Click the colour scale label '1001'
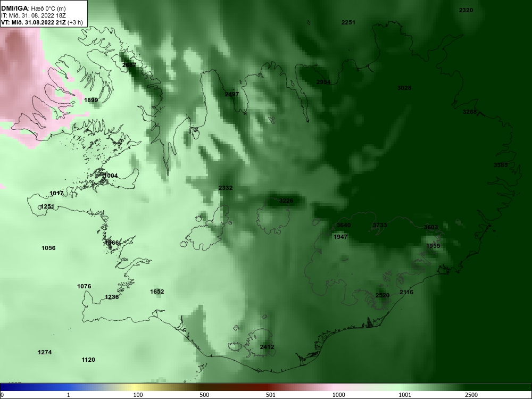Image resolution: width=532 pixels, height=399 pixels. point(405,395)
